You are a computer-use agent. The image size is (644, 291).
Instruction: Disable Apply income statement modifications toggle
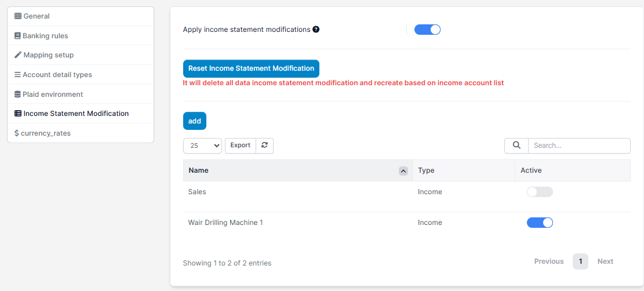(x=427, y=30)
